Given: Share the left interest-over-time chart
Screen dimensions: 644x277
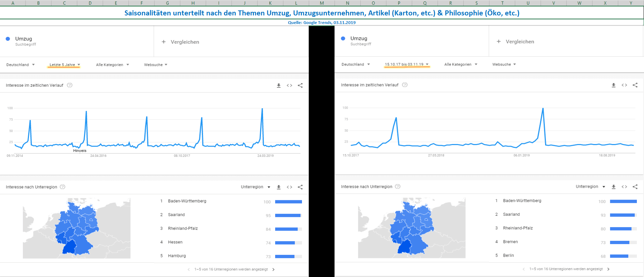Looking at the screenshot, I should tap(300, 86).
